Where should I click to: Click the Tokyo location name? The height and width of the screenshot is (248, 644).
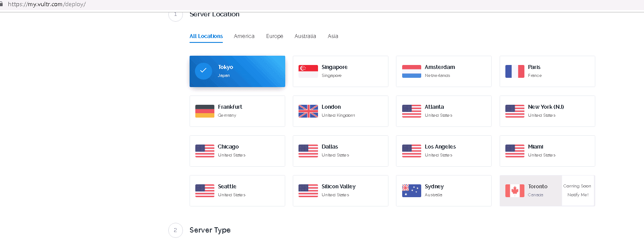(x=225, y=67)
